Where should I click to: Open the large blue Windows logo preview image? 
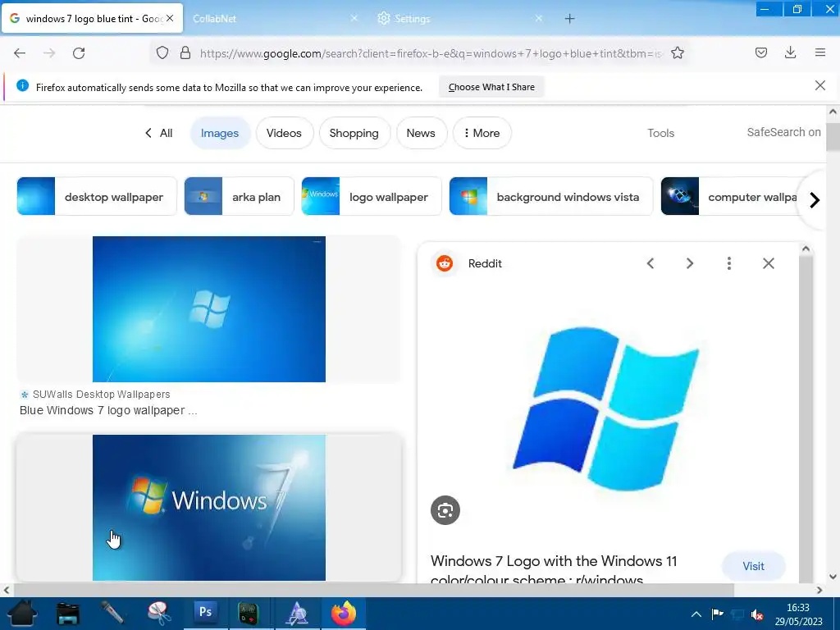click(x=606, y=409)
